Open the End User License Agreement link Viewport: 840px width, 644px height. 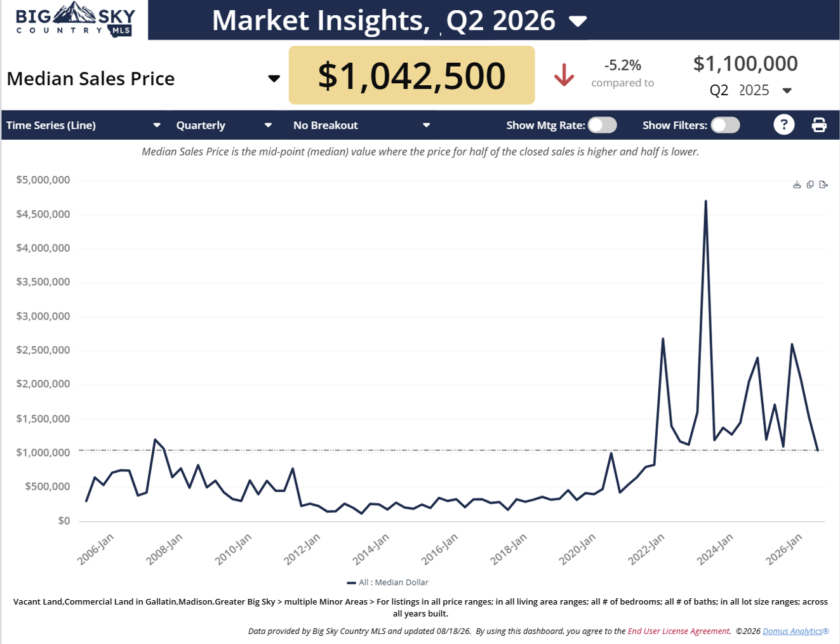678,631
